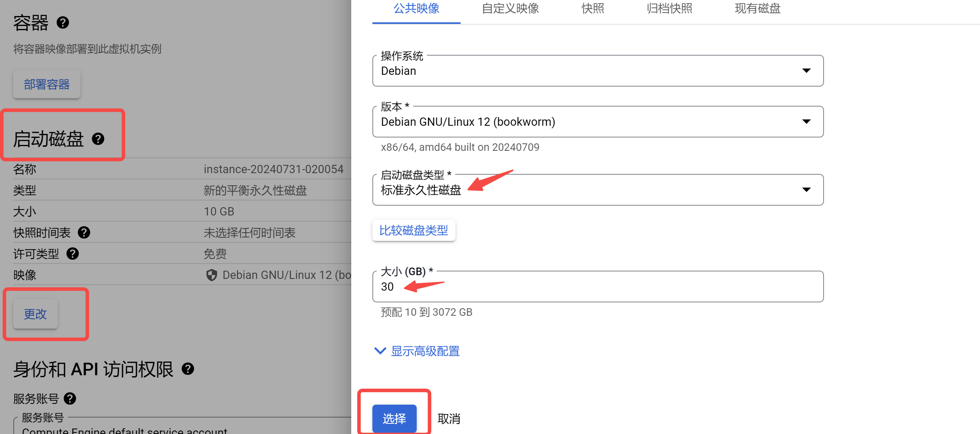
Task: Click shield icon beside Debian image name
Action: pos(212,275)
